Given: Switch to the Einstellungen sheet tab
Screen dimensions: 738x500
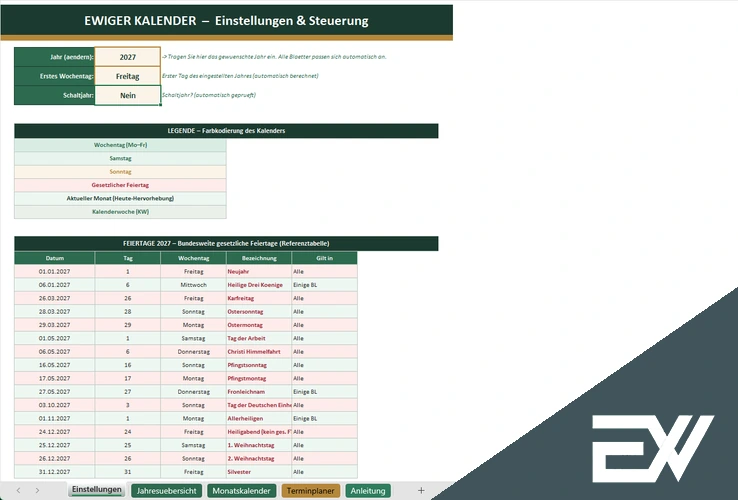Looking at the screenshot, I should 96,490.
